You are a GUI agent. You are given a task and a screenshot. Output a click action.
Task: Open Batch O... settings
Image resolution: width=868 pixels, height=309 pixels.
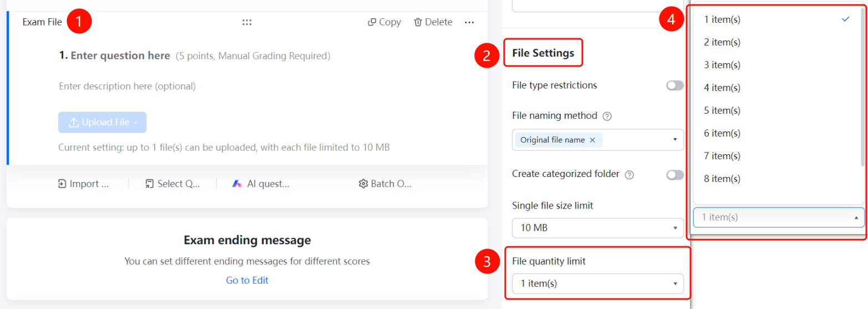click(x=385, y=184)
